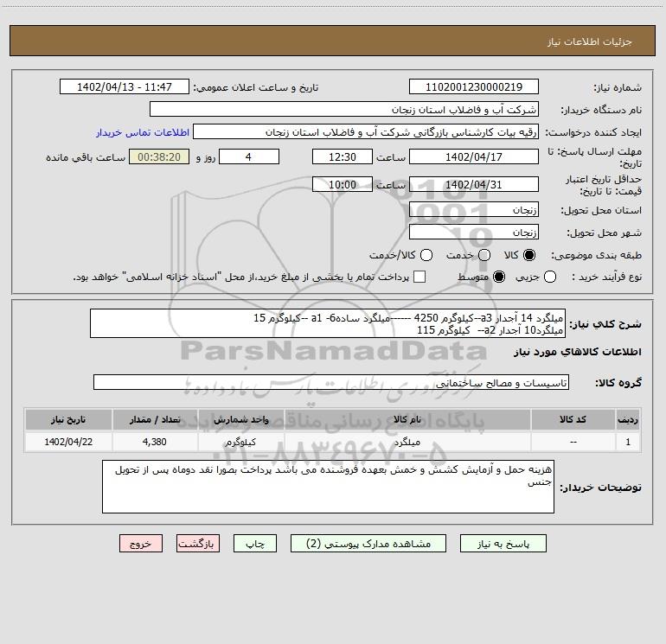Click the need date cell 1402/04/22
666x644 pixels.
click(x=68, y=442)
